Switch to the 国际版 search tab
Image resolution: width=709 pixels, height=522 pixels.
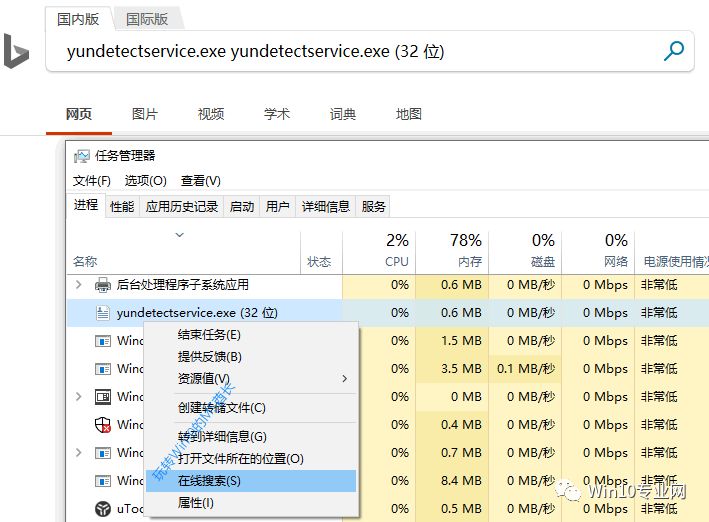[147, 19]
